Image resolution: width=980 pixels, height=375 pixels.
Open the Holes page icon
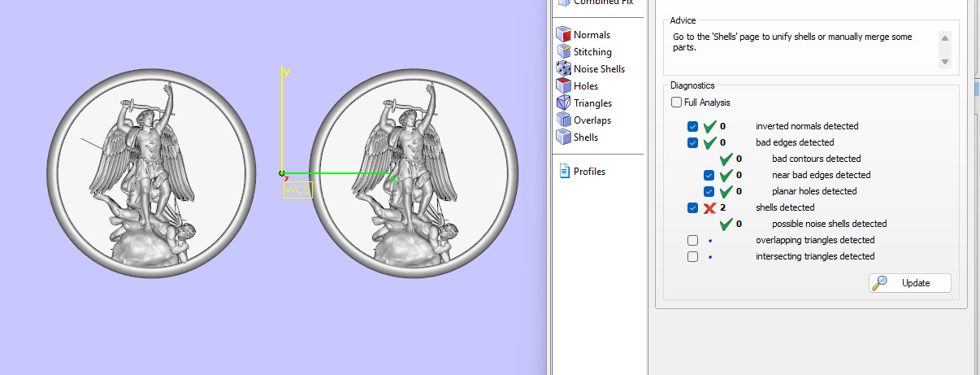(563, 85)
